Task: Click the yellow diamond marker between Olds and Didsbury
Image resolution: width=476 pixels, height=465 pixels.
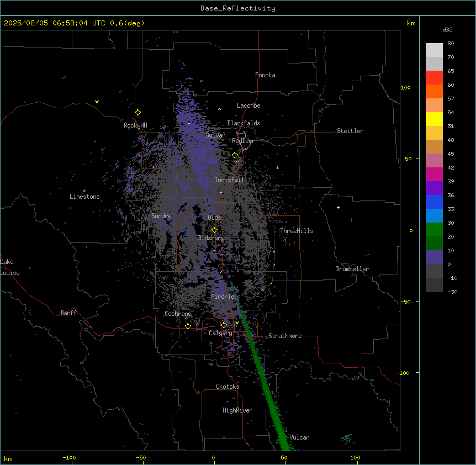Action: 214,230
